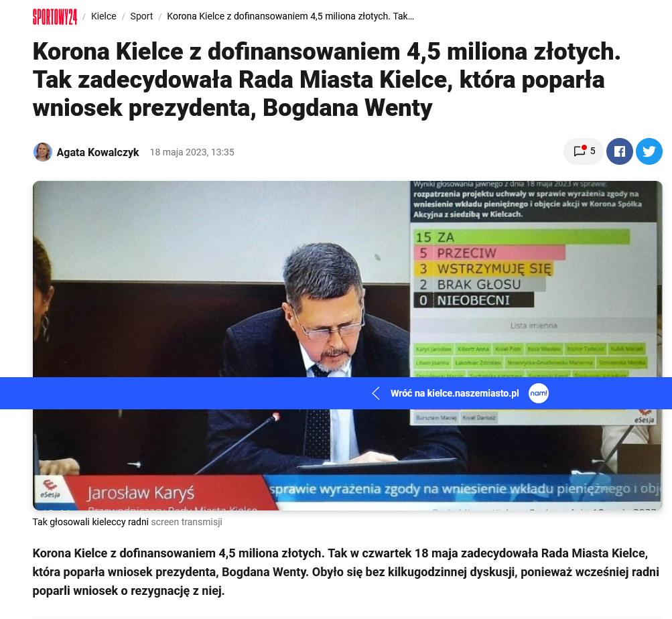This screenshot has height=619, width=672.
Task: Open the comments bubble showing 5
Action: (x=584, y=151)
